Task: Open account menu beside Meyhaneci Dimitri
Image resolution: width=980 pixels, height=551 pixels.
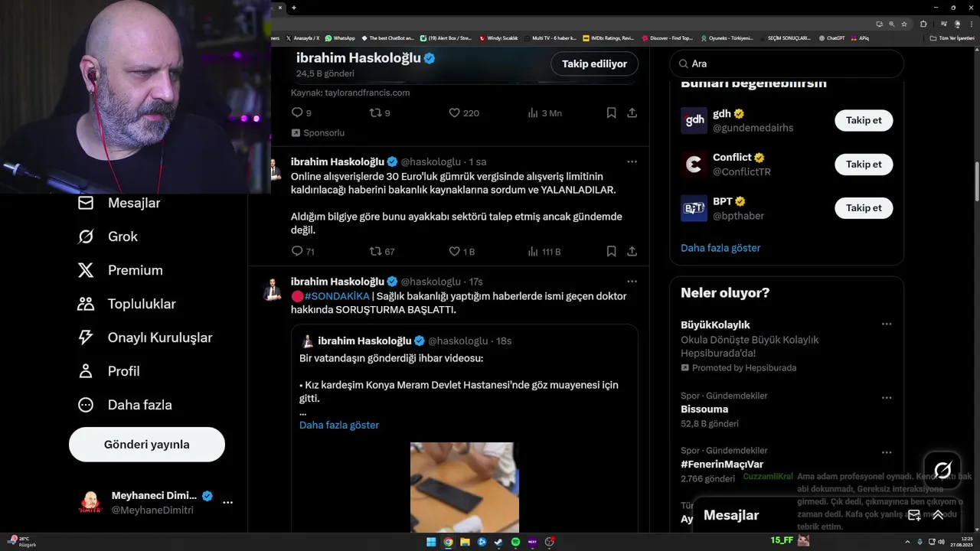Action: 227,503
